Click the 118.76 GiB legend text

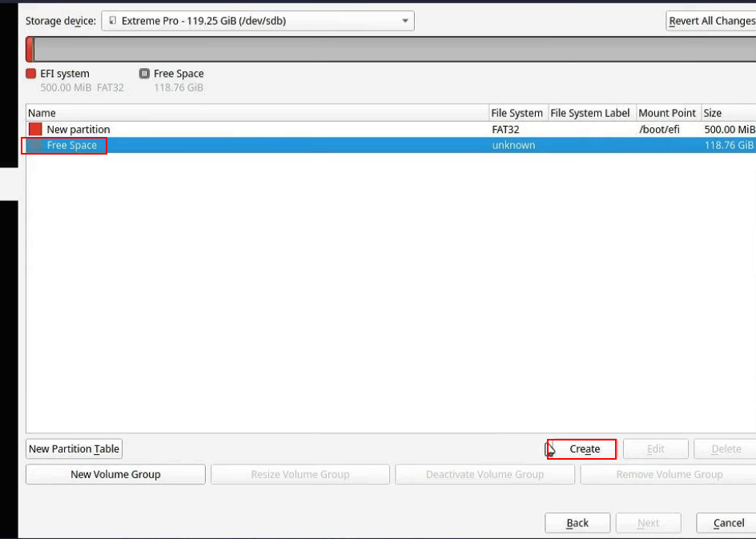(x=179, y=88)
